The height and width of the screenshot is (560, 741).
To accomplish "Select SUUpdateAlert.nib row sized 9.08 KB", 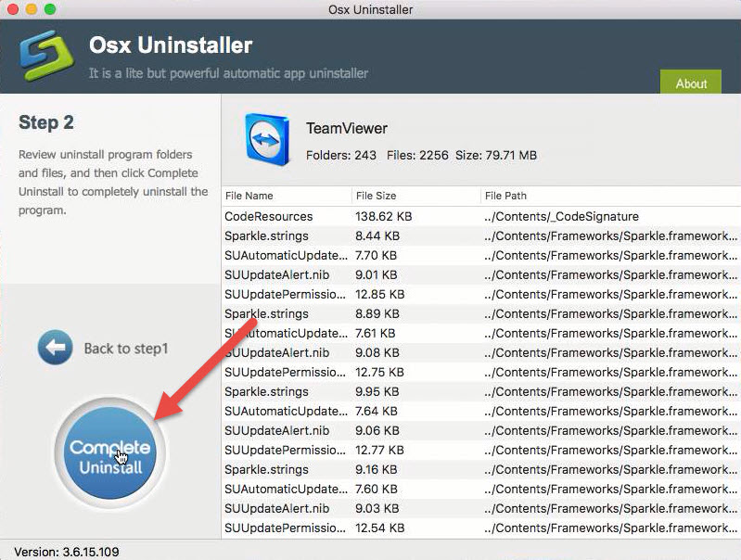I will pyautogui.click(x=481, y=352).
